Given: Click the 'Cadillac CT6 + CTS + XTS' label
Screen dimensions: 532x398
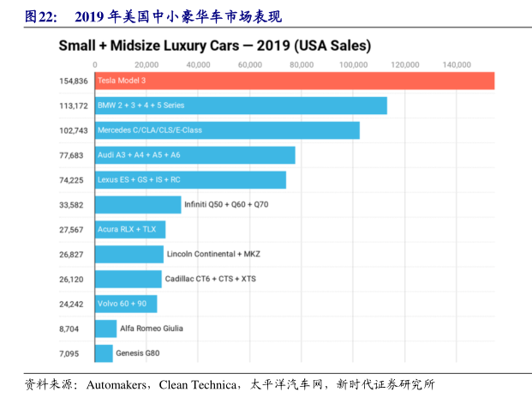Looking at the screenshot, I should [211, 279].
